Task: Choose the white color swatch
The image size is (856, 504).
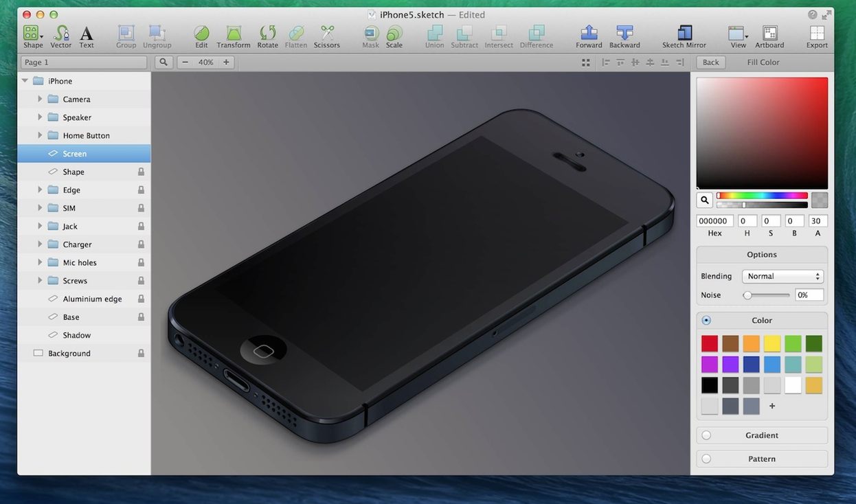Action: click(793, 385)
